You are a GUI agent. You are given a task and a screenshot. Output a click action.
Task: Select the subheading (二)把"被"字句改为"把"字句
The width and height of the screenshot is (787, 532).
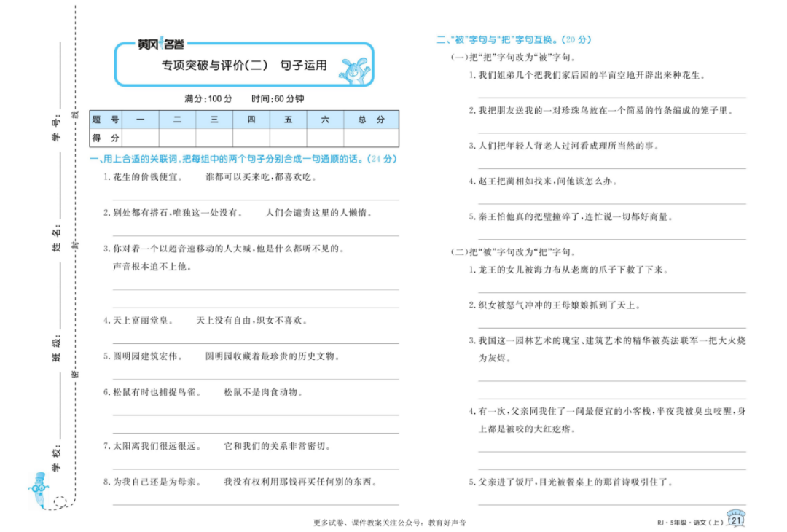[515, 251]
